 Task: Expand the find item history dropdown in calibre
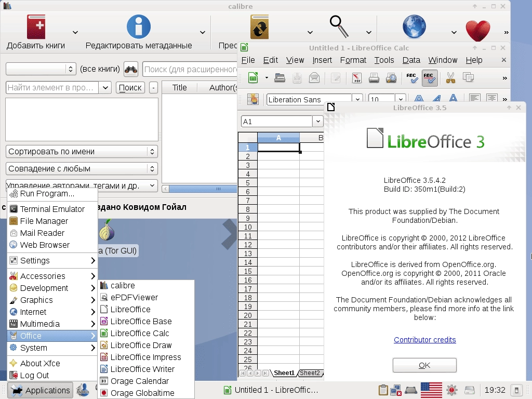click(105, 87)
